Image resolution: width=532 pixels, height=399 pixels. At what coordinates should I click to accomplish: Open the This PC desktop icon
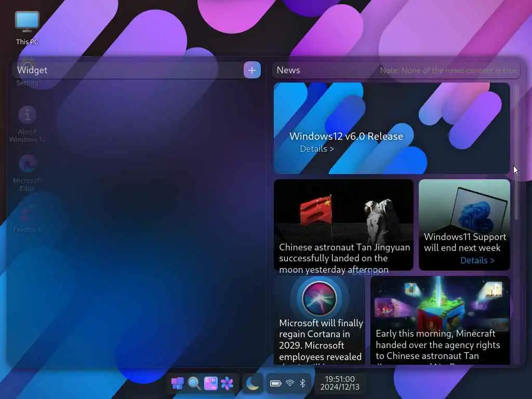27,28
